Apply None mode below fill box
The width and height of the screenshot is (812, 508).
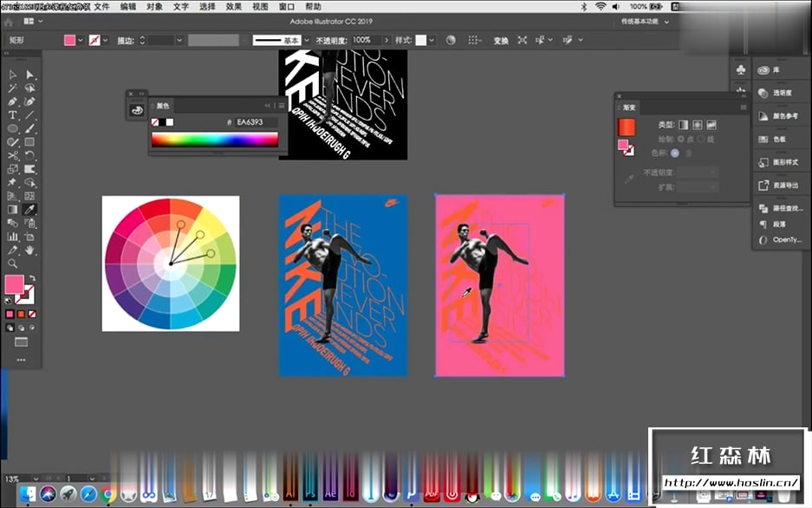[32, 314]
